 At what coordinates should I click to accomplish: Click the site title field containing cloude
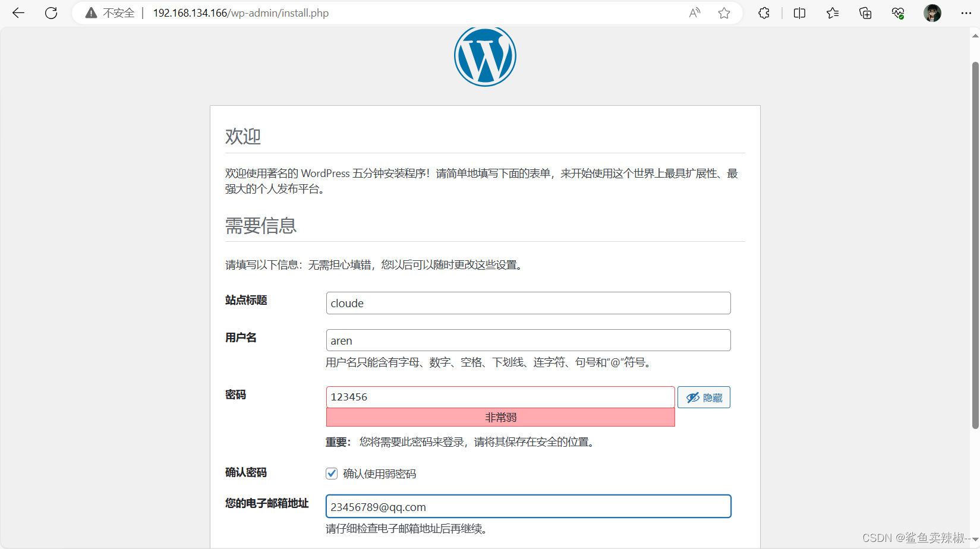coord(528,303)
